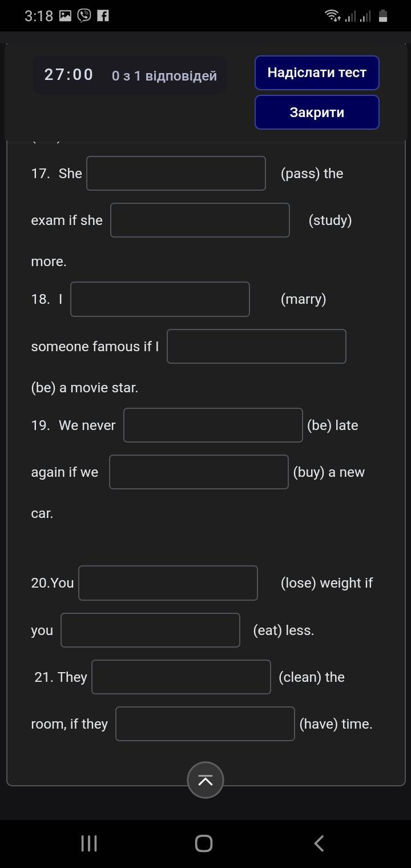Tap the battery icon in status bar
411x868 pixels.
[x=383, y=16]
